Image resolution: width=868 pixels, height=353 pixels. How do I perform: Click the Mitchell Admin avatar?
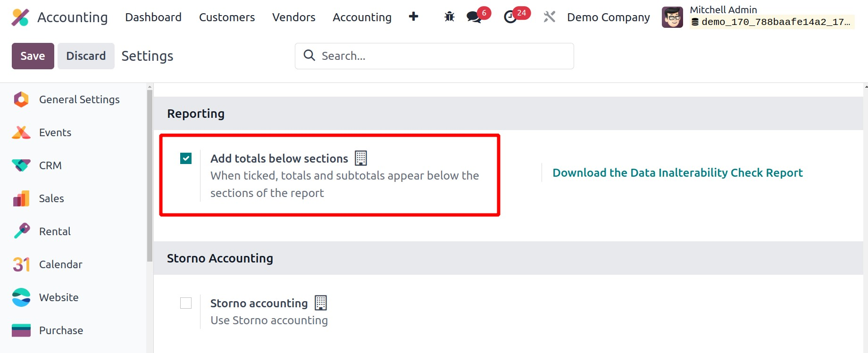coord(672,17)
